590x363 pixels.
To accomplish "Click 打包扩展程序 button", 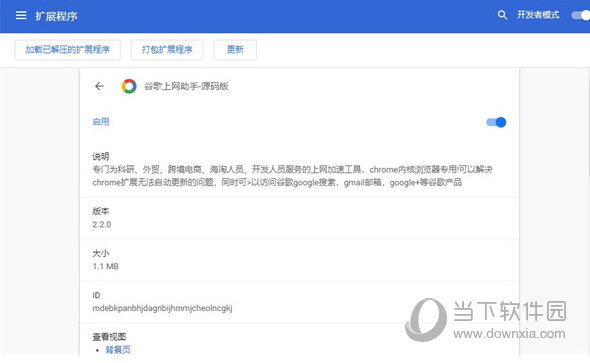I will pyautogui.click(x=167, y=50).
